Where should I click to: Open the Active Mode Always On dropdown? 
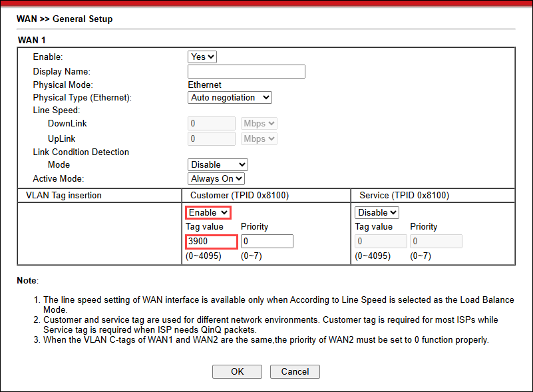pos(217,178)
